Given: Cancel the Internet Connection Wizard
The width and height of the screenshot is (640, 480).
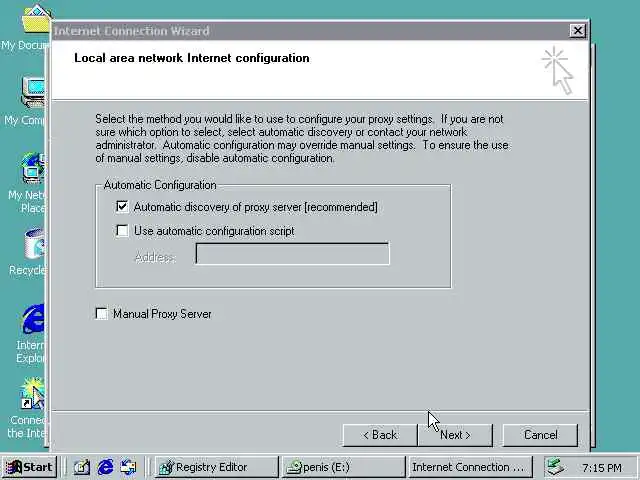Looking at the screenshot, I should click(x=540, y=435).
